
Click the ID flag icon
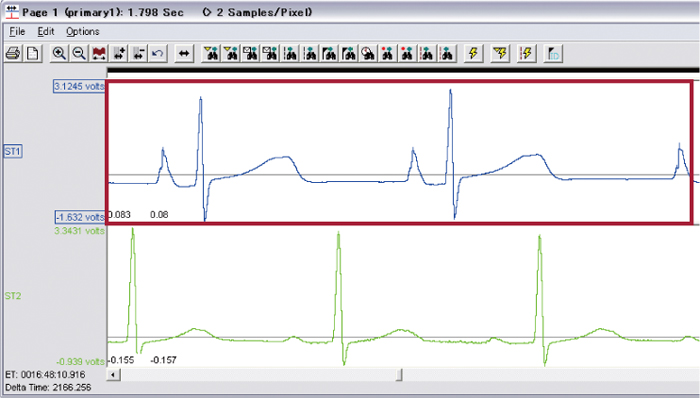click(x=553, y=54)
